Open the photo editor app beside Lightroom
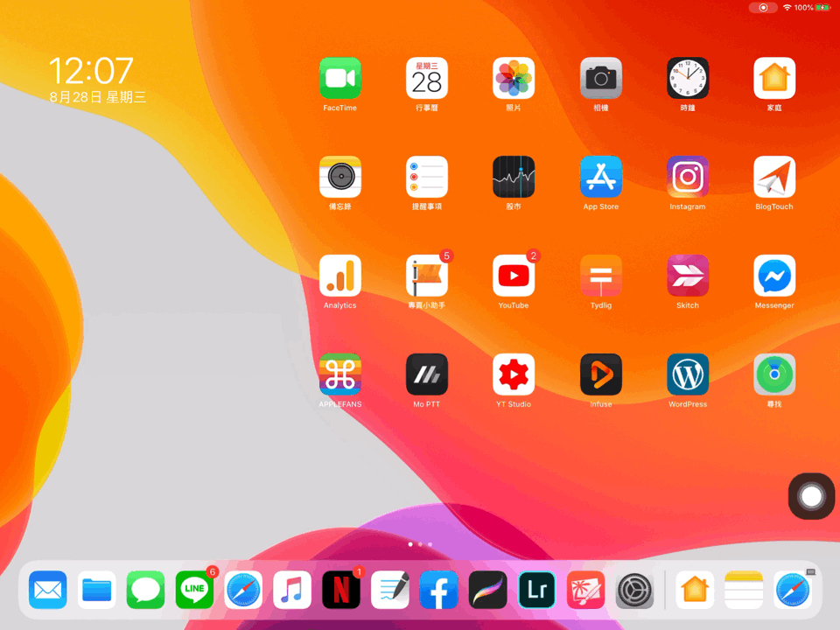The width and height of the screenshot is (840, 630). 585,590
